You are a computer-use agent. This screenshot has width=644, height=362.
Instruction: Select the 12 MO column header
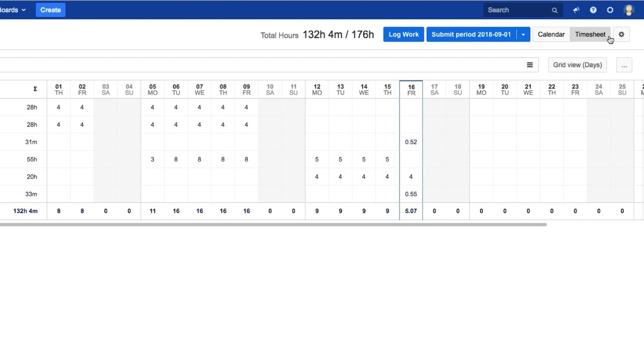[317, 89]
